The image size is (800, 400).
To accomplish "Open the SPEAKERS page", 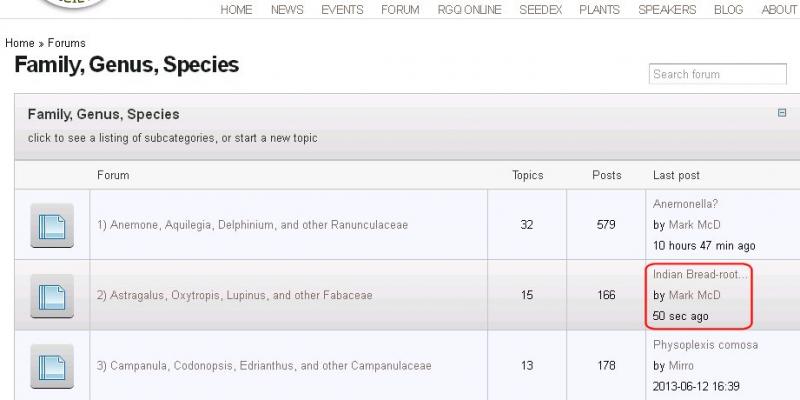I will click(667, 10).
